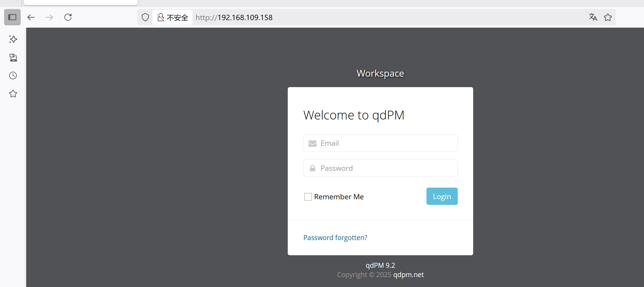Click the Workspace heading text

(x=380, y=73)
